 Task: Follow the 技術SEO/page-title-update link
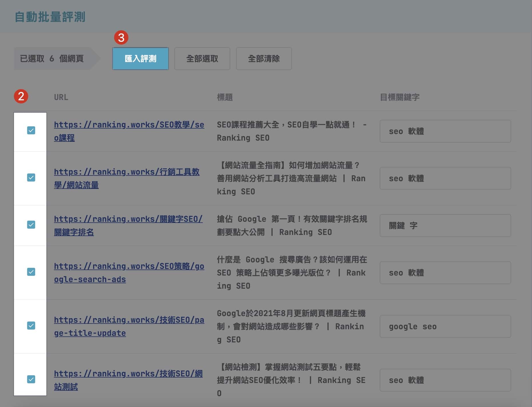click(x=129, y=320)
